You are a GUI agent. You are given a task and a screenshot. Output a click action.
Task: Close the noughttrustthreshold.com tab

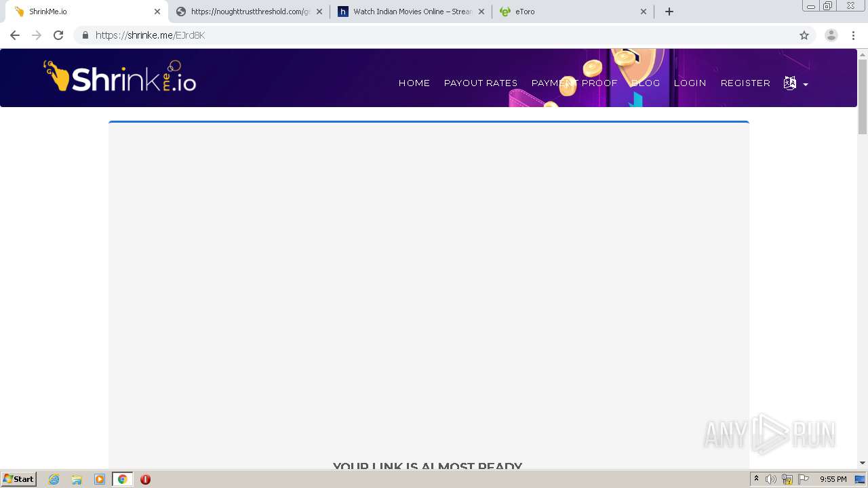tap(319, 12)
